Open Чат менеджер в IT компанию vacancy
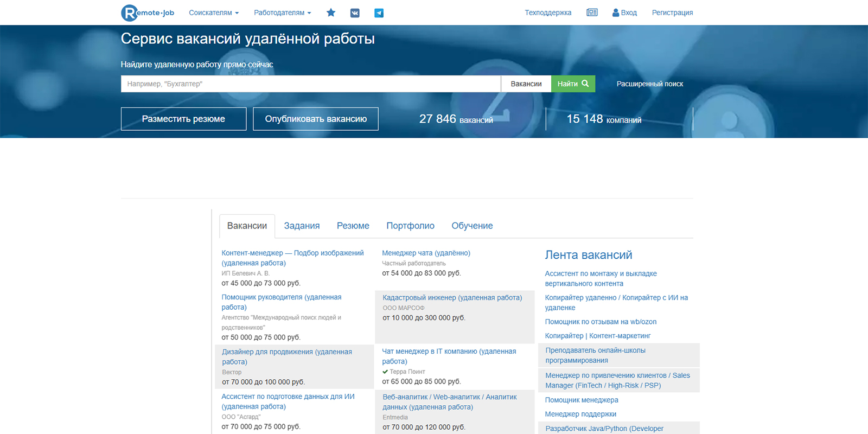Screen dimensions: 868x434 coord(449,356)
